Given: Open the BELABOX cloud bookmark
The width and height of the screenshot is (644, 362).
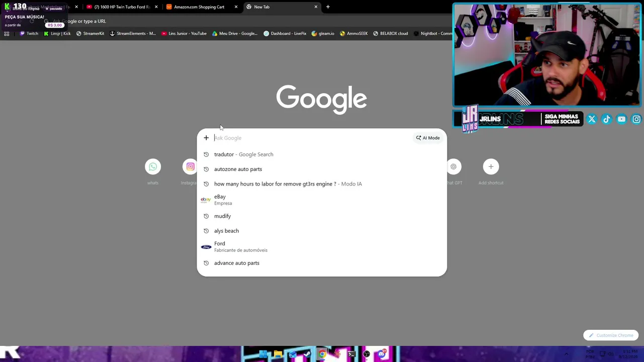Looking at the screenshot, I should coord(390,34).
